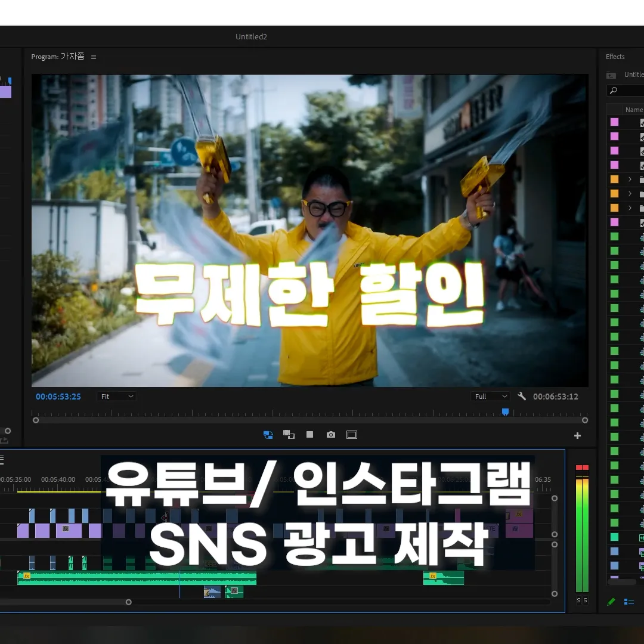Export a frame using the camera icon

[x=330, y=435]
